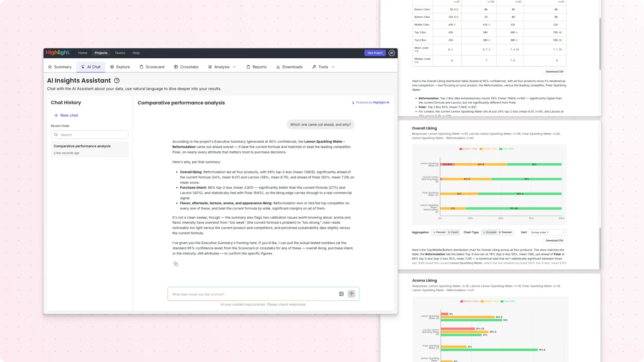
Task: Copy the AI response with the copy icon
Action: pos(175,264)
